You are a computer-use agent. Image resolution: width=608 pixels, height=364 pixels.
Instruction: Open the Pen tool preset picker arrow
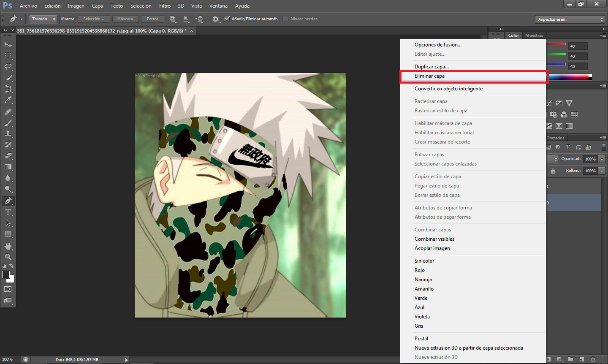(22, 19)
